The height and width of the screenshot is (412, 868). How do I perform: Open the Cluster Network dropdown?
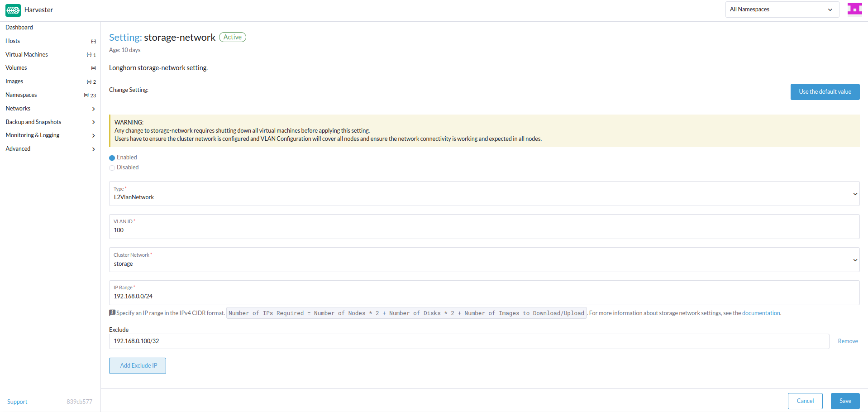(x=484, y=260)
